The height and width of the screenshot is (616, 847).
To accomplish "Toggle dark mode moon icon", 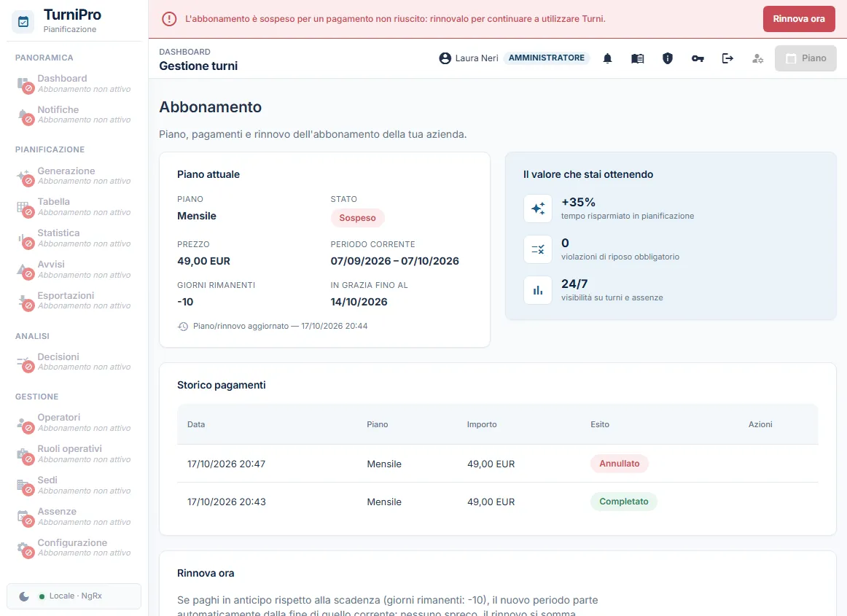I will 24,596.
